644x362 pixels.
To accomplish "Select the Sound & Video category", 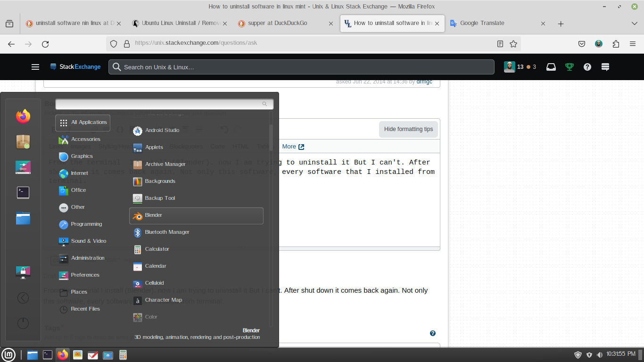I will coord(83,241).
